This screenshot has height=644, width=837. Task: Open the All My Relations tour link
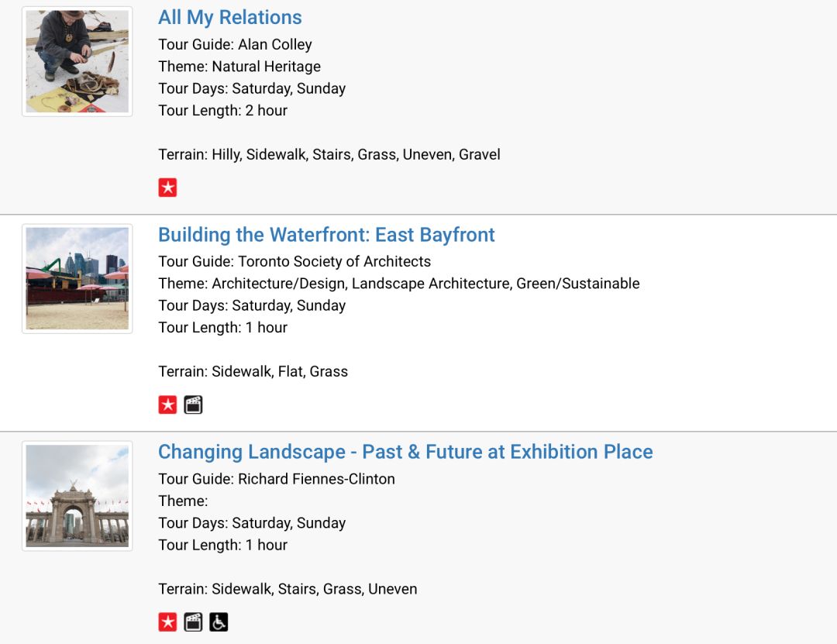[230, 17]
